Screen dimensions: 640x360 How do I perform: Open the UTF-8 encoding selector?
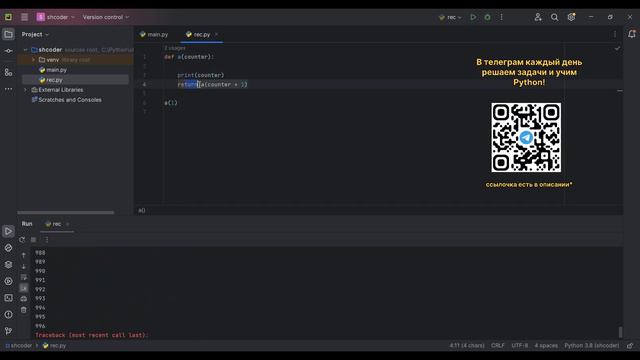point(519,346)
